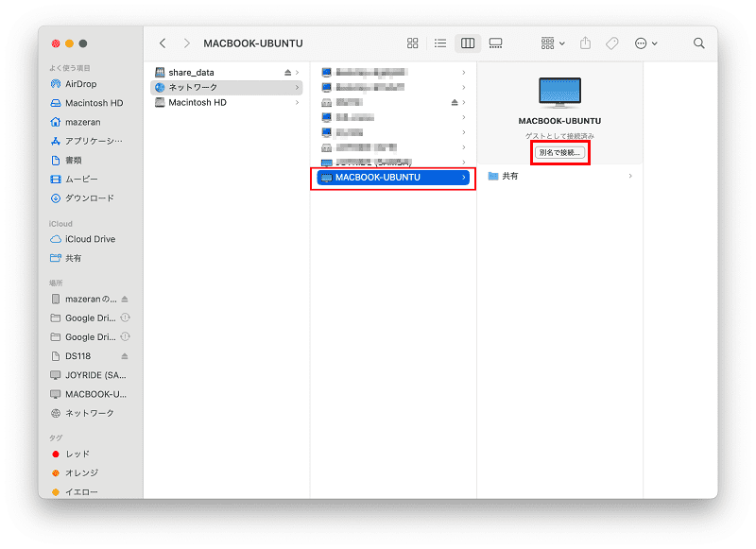
Task: Click the Share toolbar icon
Action: pos(585,43)
